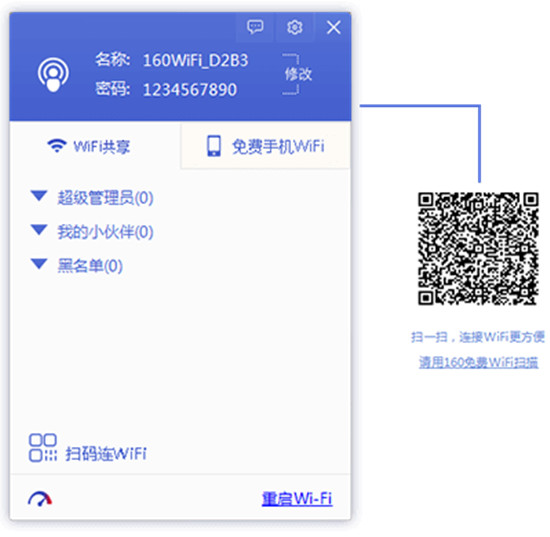Expand the 我的小伙伴(0) group triangle
Image resolution: width=550 pixels, height=537 pixels.
pos(39,230)
